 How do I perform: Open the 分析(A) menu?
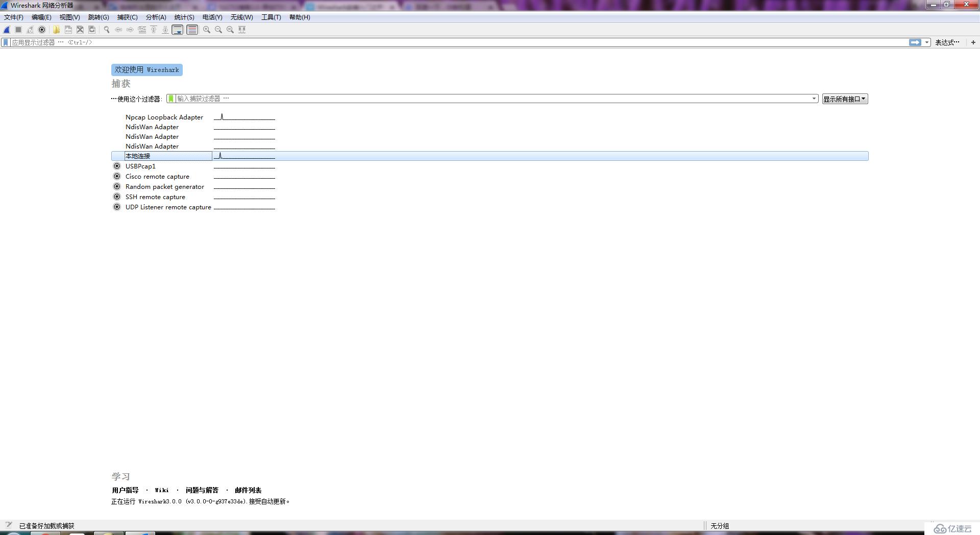pos(156,17)
